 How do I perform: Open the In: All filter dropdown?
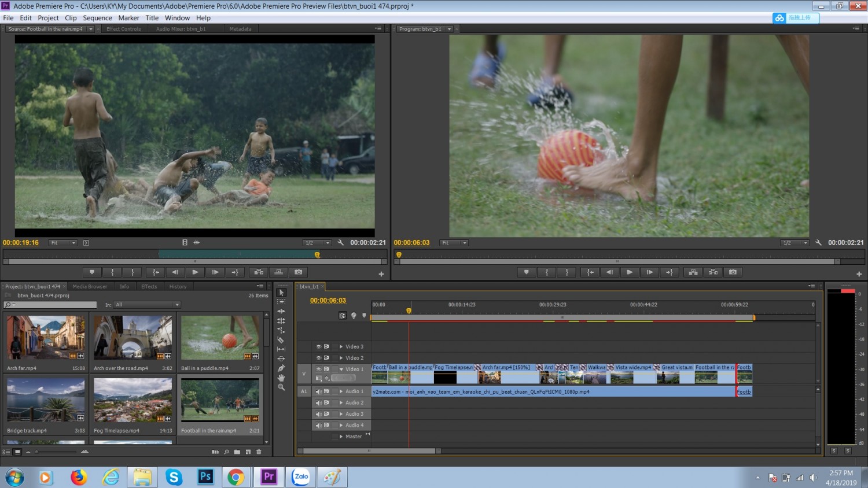148,305
